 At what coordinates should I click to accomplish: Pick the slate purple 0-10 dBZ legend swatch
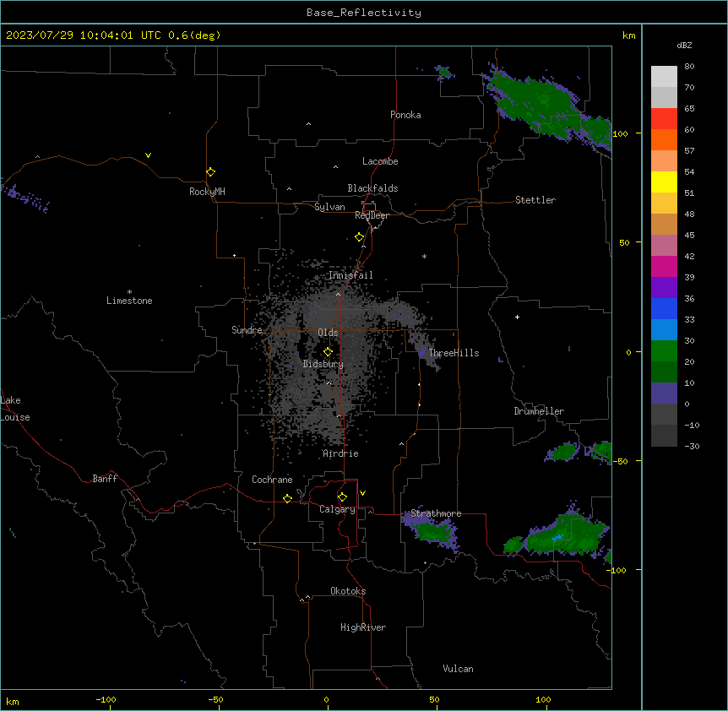(664, 393)
